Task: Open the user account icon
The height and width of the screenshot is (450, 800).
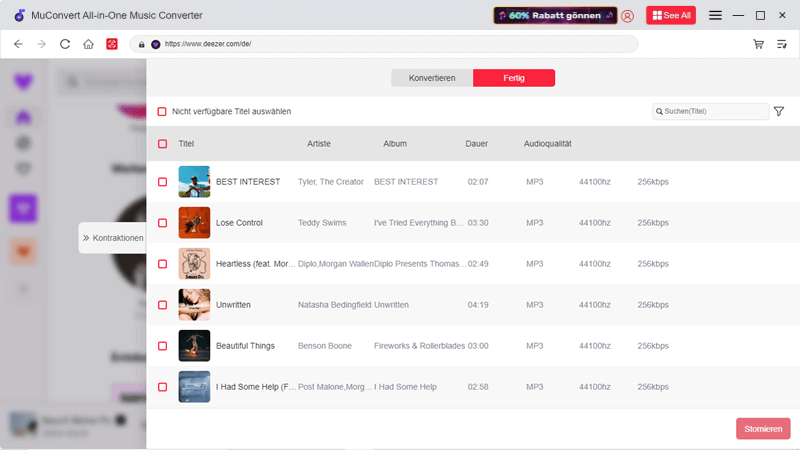Action: [x=628, y=16]
